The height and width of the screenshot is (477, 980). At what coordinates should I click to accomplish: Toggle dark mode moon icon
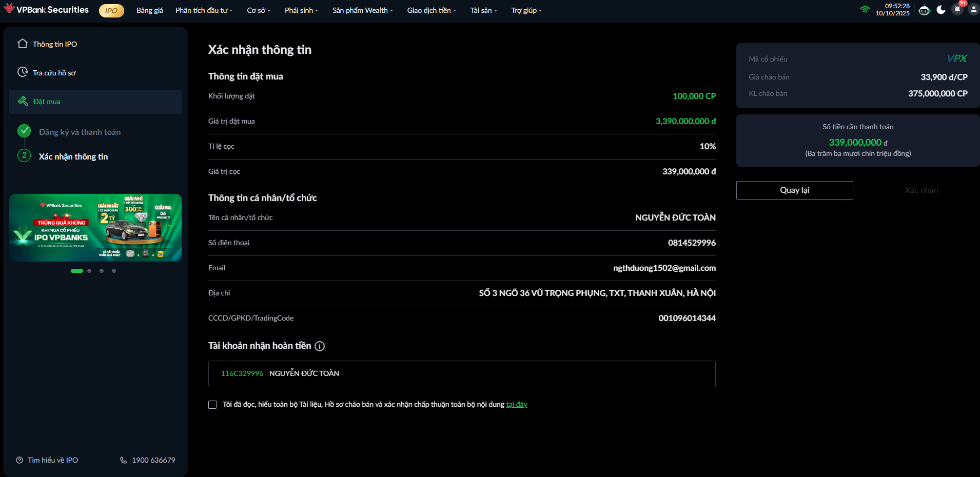pos(940,10)
